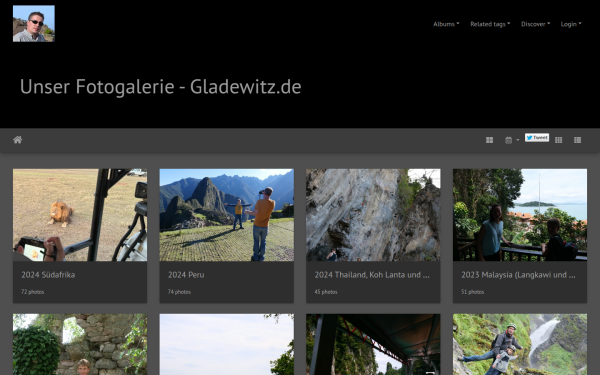
Task: Open the pale sky album thumbnail
Action: (227, 344)
